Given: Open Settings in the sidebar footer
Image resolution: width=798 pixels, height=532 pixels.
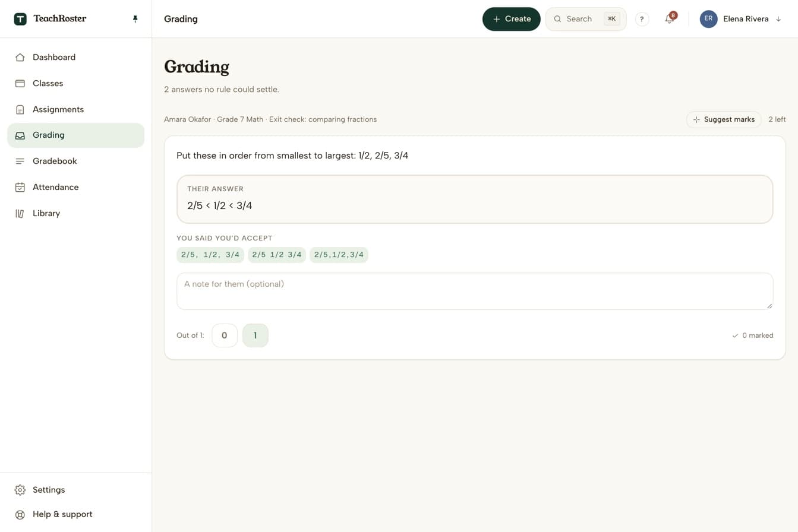Looking at the screenshot, I should click(x=75, y=490).
